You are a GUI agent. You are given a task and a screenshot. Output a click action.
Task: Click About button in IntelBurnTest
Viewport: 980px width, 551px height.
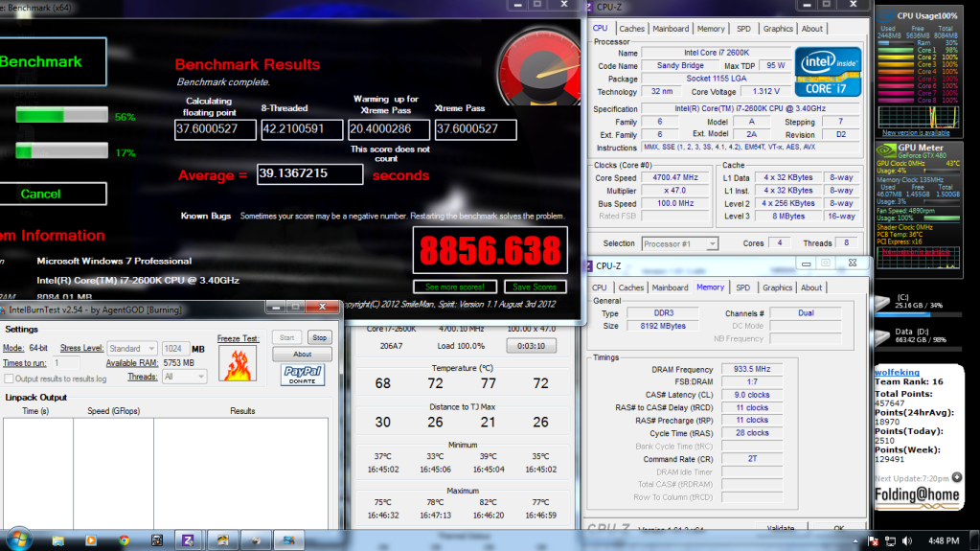[x=302, y=354]
